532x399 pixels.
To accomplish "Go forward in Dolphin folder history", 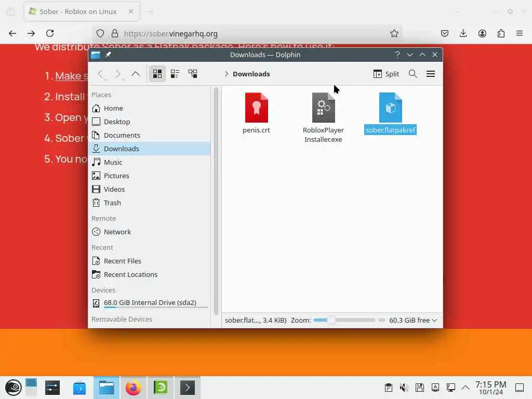I will point(118,74).
